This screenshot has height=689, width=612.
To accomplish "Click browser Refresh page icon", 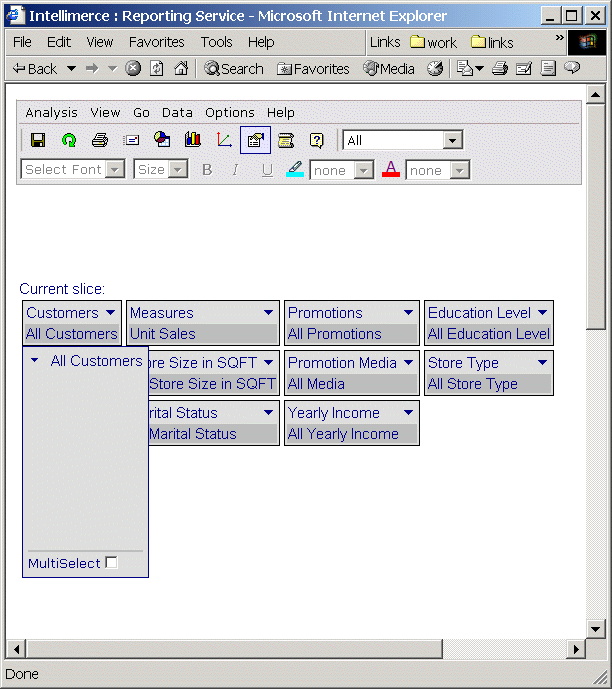I will [157, 69].
